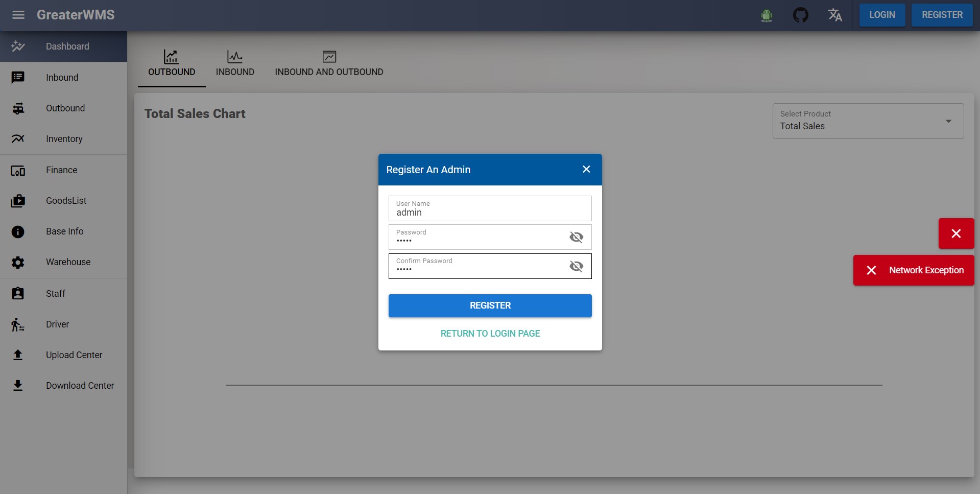Open the Android app download icon
This screenshot has width=980, height=494.
pos(767,15)
